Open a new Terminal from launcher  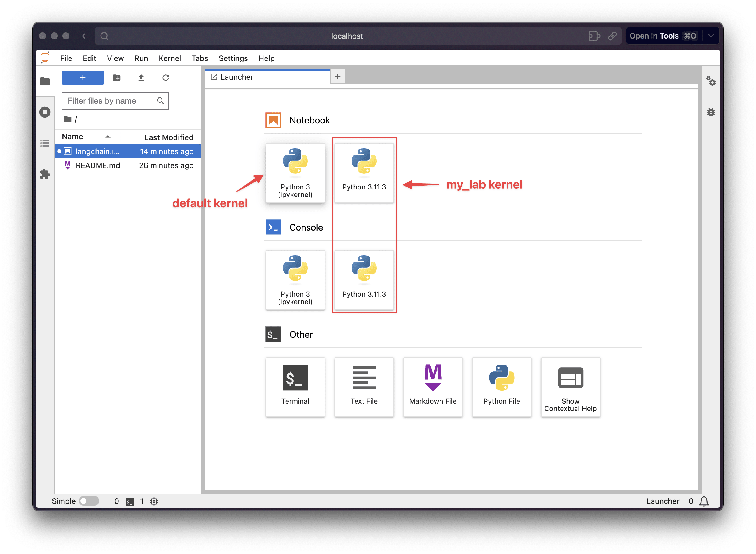click(295, 387)
